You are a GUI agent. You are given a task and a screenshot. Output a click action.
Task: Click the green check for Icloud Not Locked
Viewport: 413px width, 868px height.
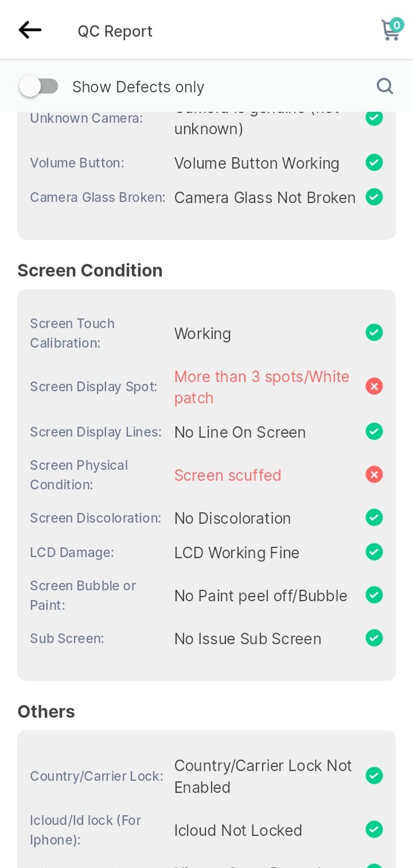(x=374, y=830)
